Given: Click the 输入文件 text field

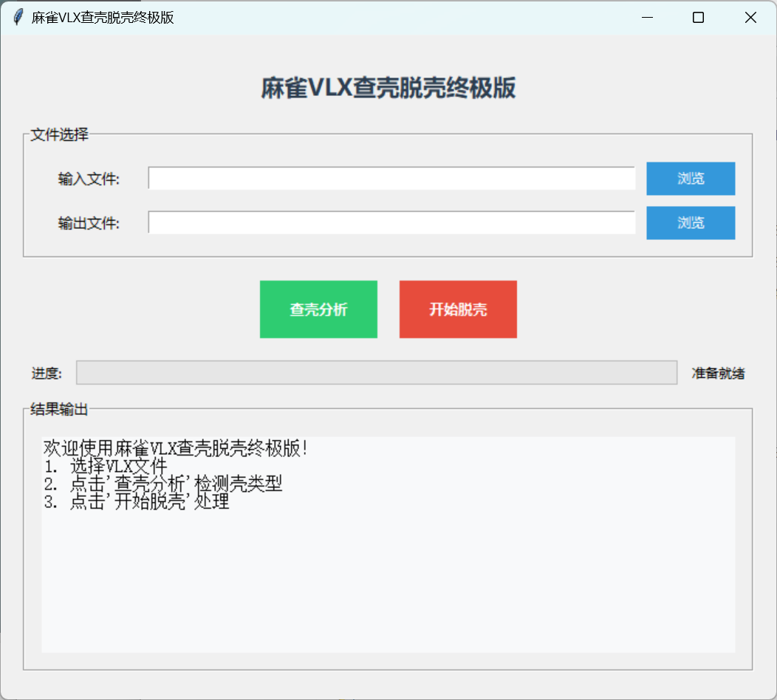Looking at the screenshot, I should coord(391,179).
